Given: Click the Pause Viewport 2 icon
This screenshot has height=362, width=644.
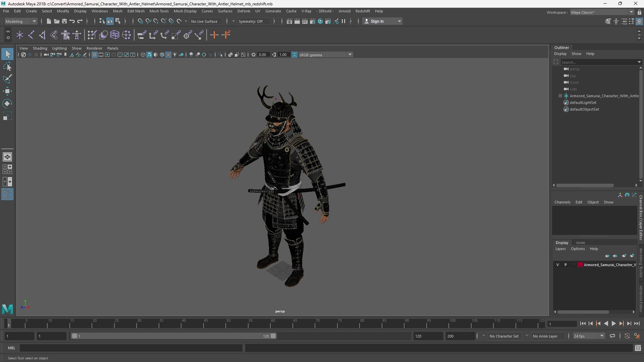Looking at the screenshot, I should pos(343,21).
